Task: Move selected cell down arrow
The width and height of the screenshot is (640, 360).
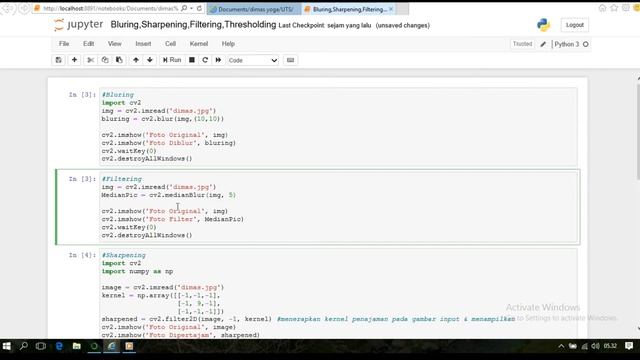Action: [x=150, y=60]
